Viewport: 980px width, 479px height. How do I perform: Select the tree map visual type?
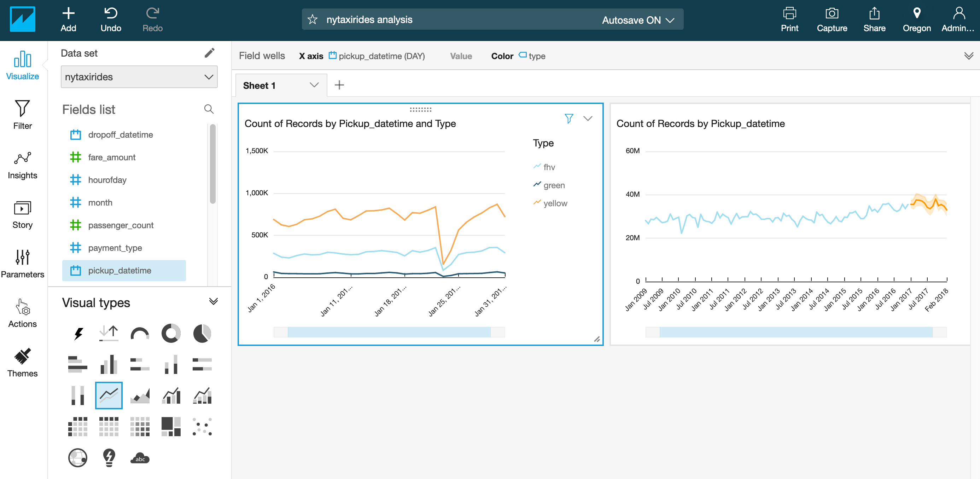pos(171,426)
